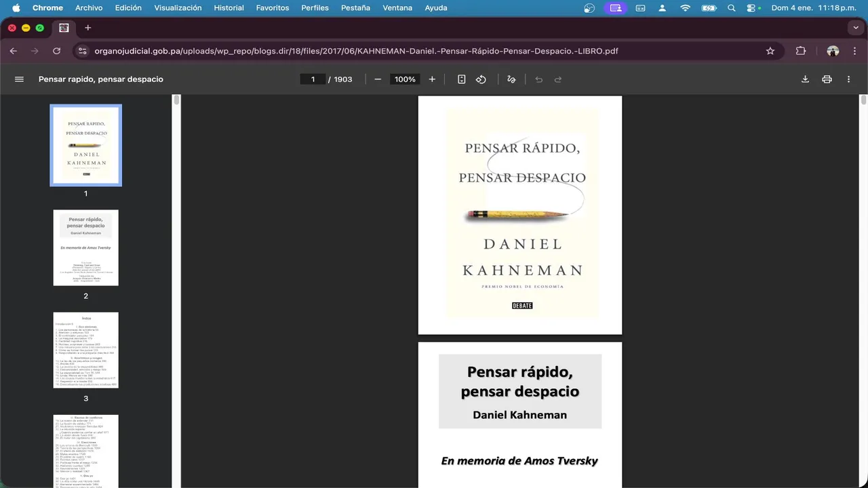Screen dimensions: 868x488
Task: Reload the current page
Action: 56,51
